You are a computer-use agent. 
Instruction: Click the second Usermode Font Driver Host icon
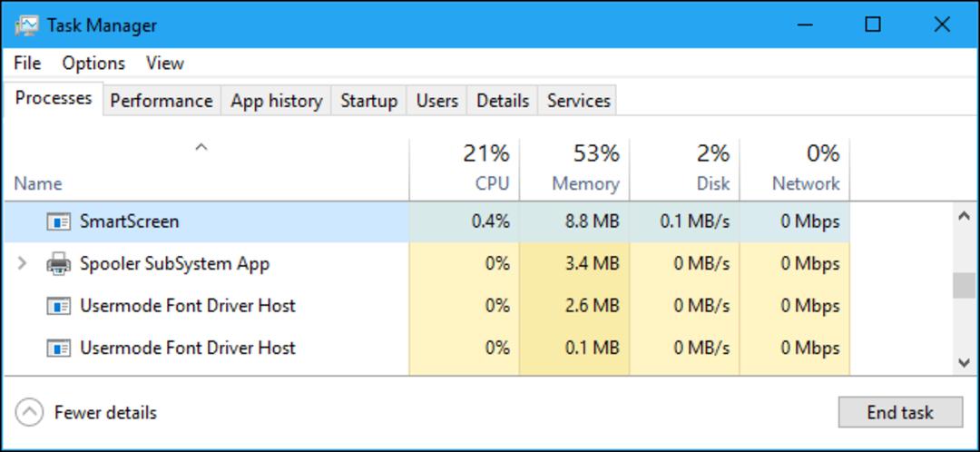pyautogui.click(x=58, y=349)
